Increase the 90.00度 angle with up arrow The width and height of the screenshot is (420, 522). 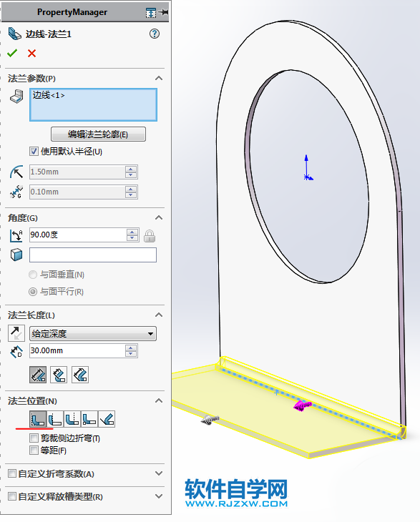[x=132, y=232]
